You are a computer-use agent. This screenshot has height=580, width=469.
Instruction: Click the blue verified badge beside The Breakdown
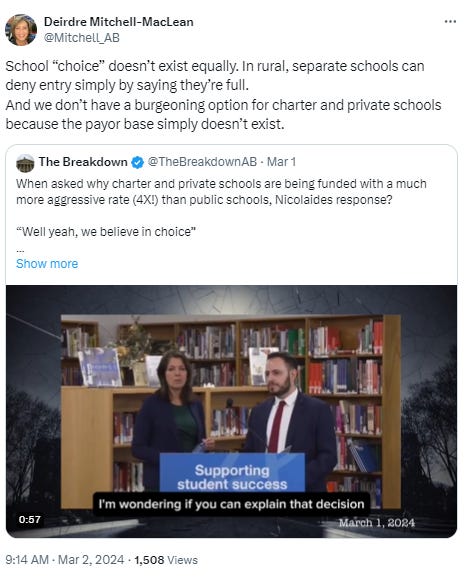pyautogui.click(x=137, y=162)
